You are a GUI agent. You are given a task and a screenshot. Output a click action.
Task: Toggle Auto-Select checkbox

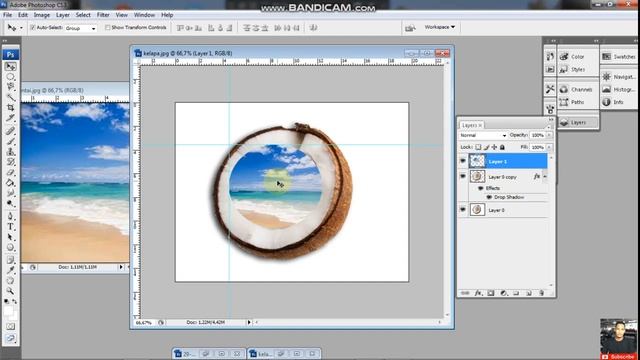(x=33, y=28)
